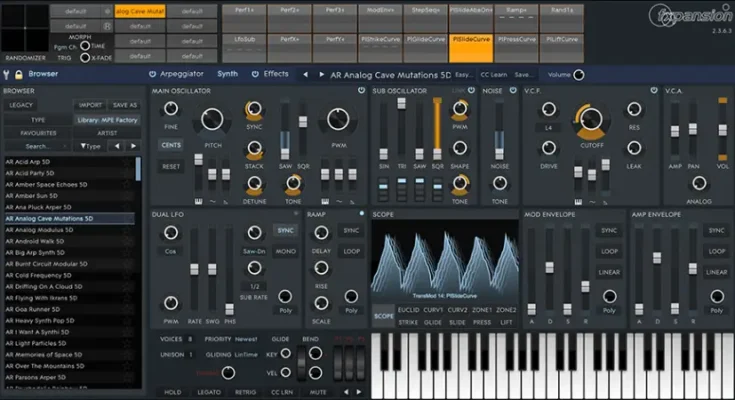This screenshot has width=735, height=400.
Task: Go to previous preset with left arrow
Action: point(307,74)
